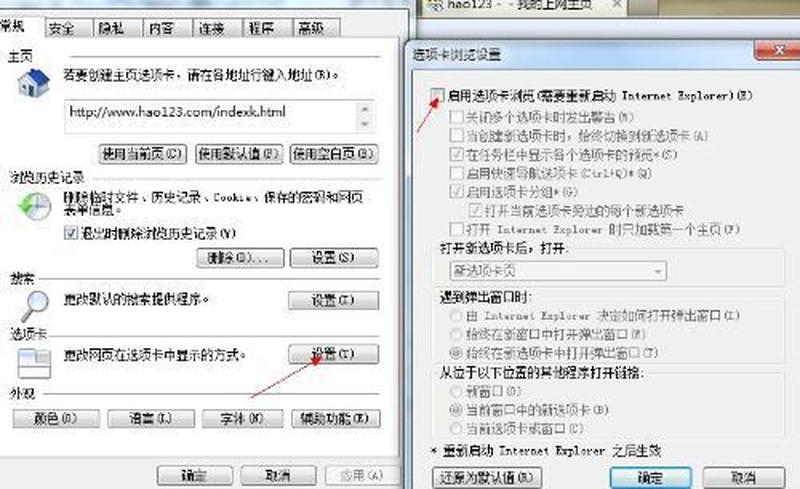Open tabs section 设置 button
Screen dimensions: 800x489
pos(334,354)
